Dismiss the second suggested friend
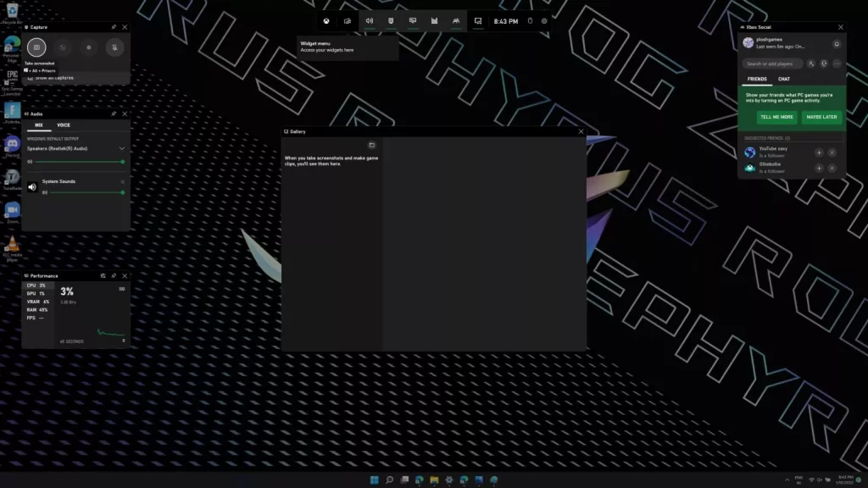This screenshot has height=488, width=868. coord(832,169)
